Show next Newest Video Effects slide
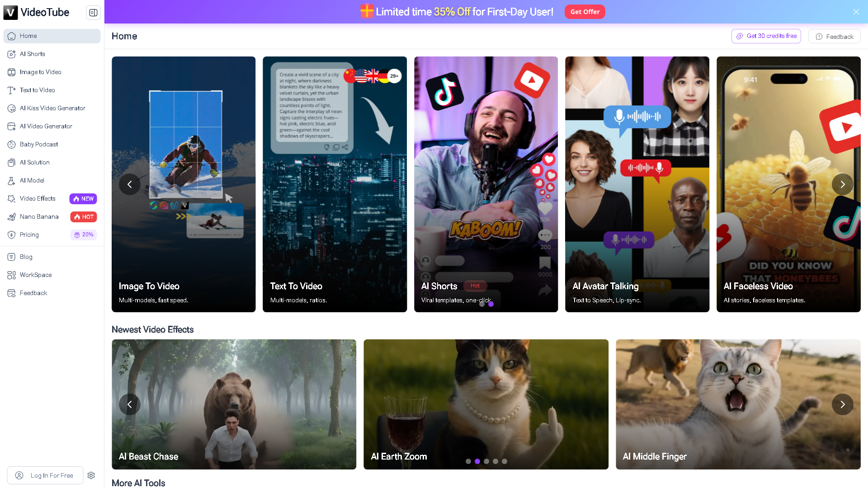 click(x=842, y=404)
